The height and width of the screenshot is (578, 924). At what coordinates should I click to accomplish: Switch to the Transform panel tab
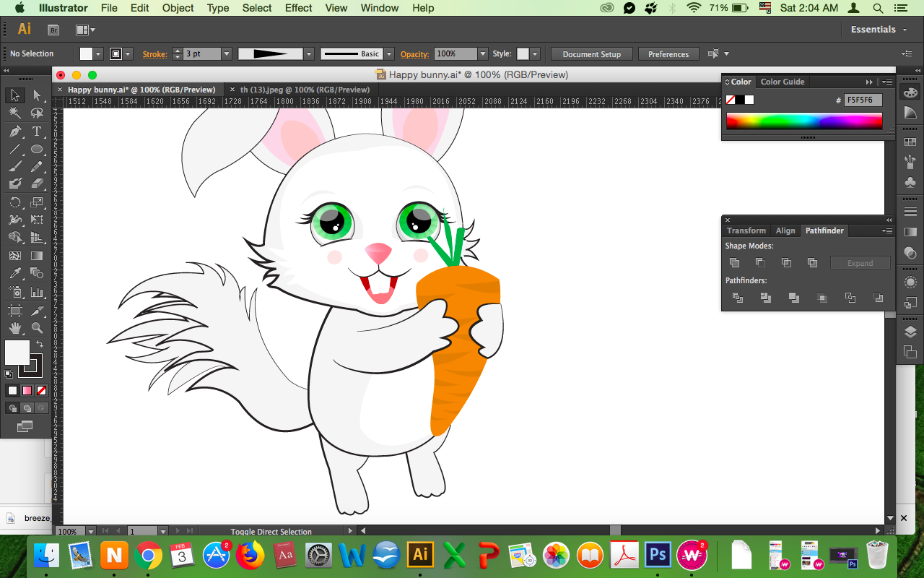tap(746, 230)
